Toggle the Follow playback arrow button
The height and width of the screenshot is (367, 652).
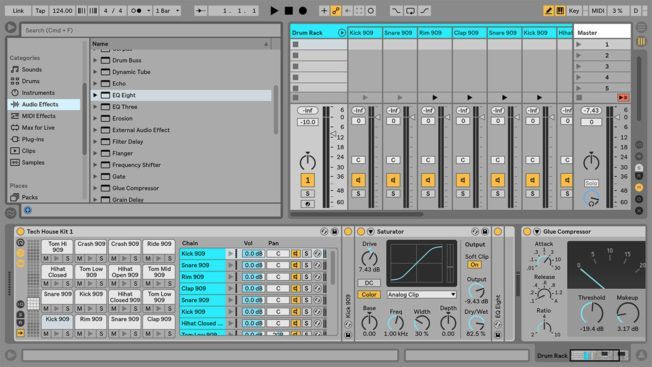(200, 11)
